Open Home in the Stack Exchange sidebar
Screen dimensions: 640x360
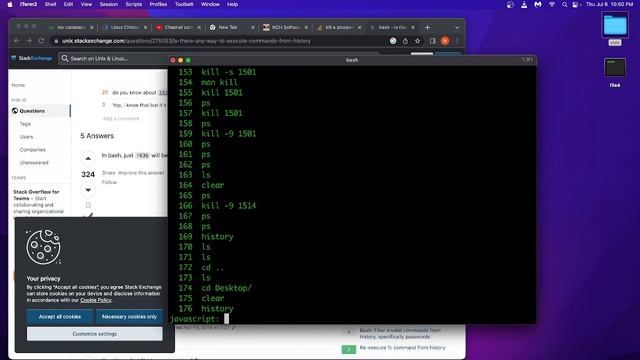click(18, 85)
